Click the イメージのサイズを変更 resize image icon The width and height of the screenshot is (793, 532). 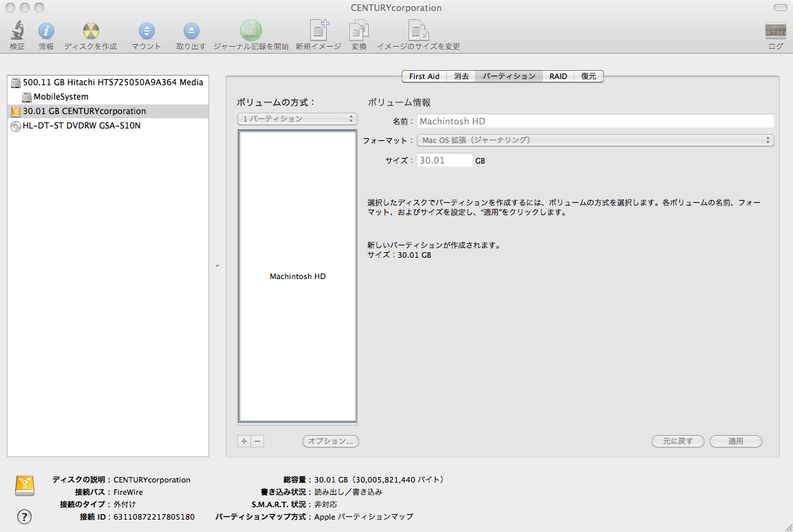[x=418, y=32]
